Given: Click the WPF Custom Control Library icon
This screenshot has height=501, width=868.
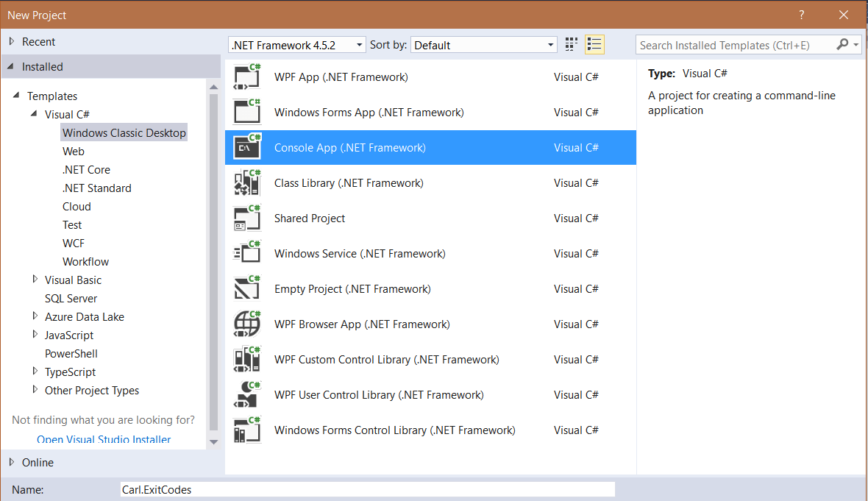Looking at the screenshot, I should point(247,359).
